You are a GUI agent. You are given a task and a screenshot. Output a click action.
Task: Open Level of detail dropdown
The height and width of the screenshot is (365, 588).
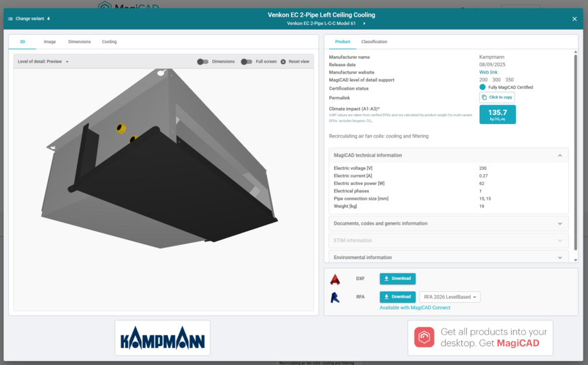tap(43, 61)
